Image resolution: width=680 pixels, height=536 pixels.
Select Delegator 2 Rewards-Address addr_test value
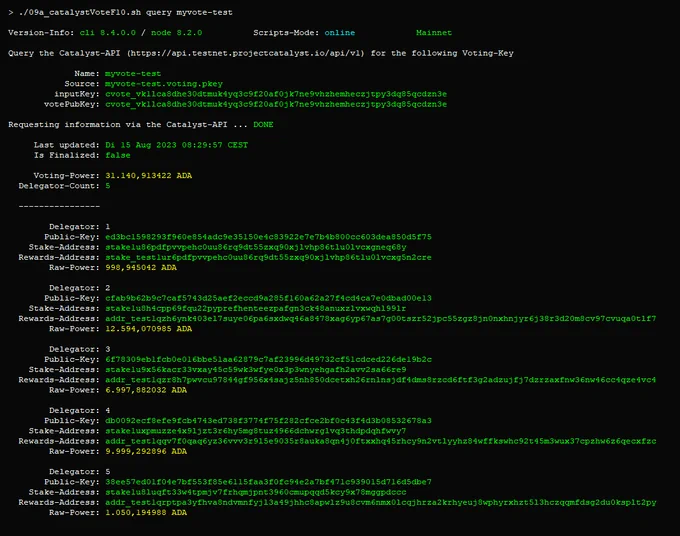[381, 319]
